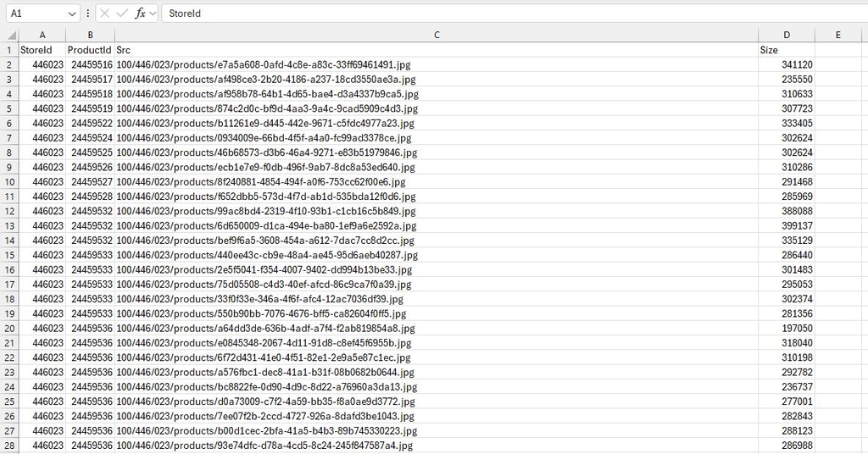
Task: Click the Src cell starting d0a73009
Action: (437, 401)
